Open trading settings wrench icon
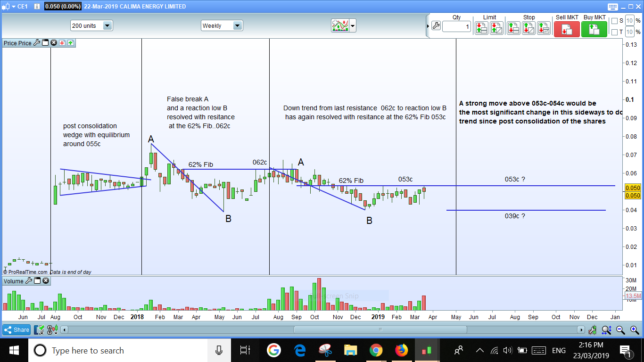 (x=436, y=26)
